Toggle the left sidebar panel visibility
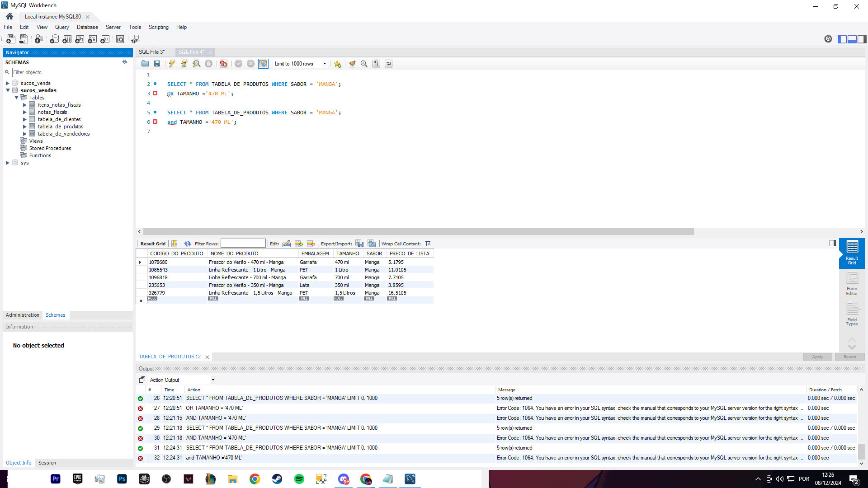Image resolution: width=868 pixels, height=488 pixels. (842, 39)
